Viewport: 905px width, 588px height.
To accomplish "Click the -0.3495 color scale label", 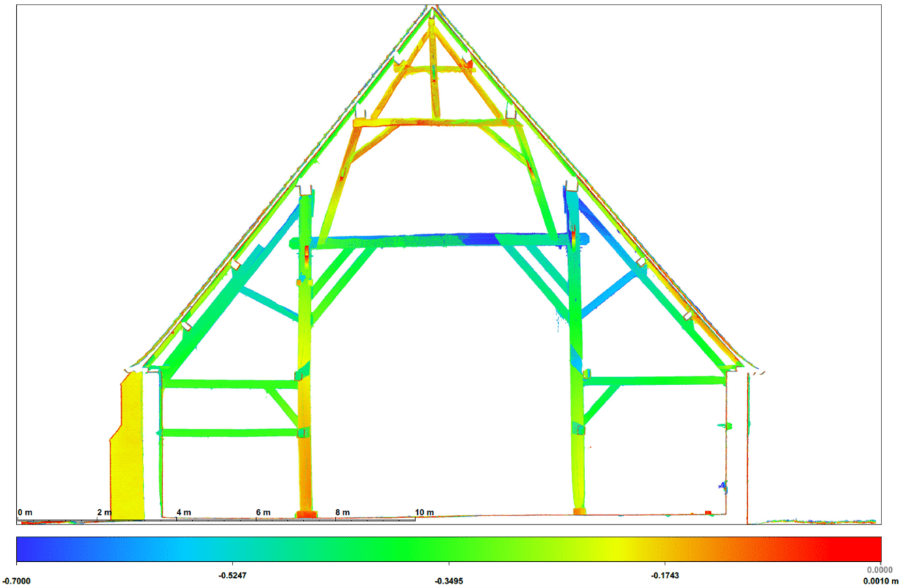I will point(449,581).
